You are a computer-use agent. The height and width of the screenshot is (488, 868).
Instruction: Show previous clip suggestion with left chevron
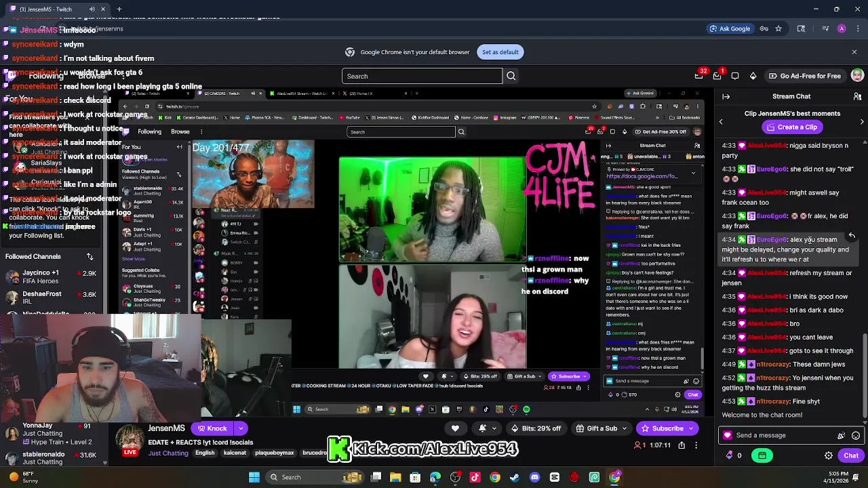coord(721,122)
